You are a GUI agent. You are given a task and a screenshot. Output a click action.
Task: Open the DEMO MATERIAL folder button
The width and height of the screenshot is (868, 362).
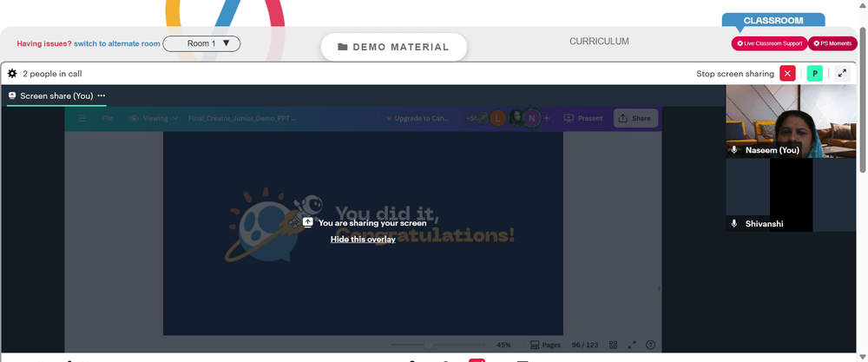click(393, 47)
